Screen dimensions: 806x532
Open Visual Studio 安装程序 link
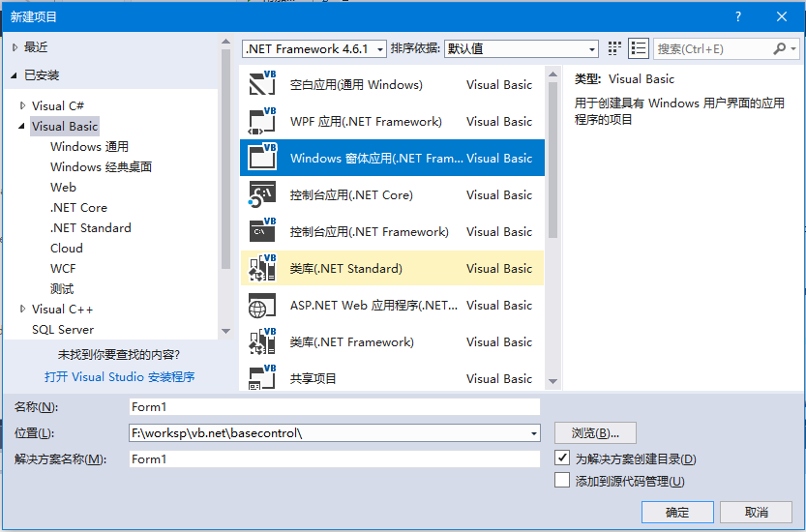click(x=119, y=377)
